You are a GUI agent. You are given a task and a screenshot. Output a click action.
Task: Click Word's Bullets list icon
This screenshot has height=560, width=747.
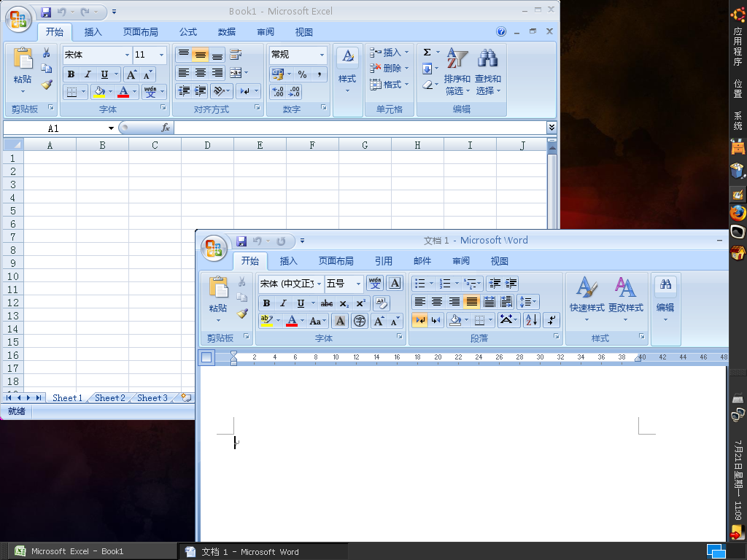(419, 284)
